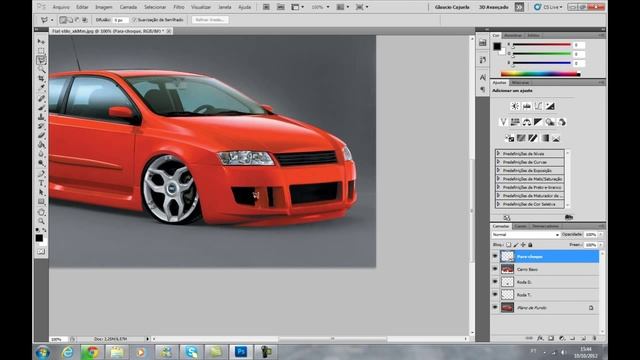Select the Rectangular Marquee tool
Image resolution: width=640 pixels, height=360 pixels.
(41, 51)
